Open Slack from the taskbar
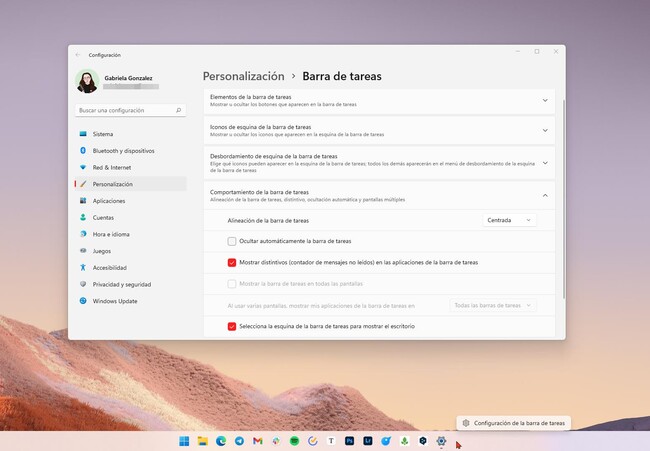Viewport: 650px width, 451px height. (276, 441)
